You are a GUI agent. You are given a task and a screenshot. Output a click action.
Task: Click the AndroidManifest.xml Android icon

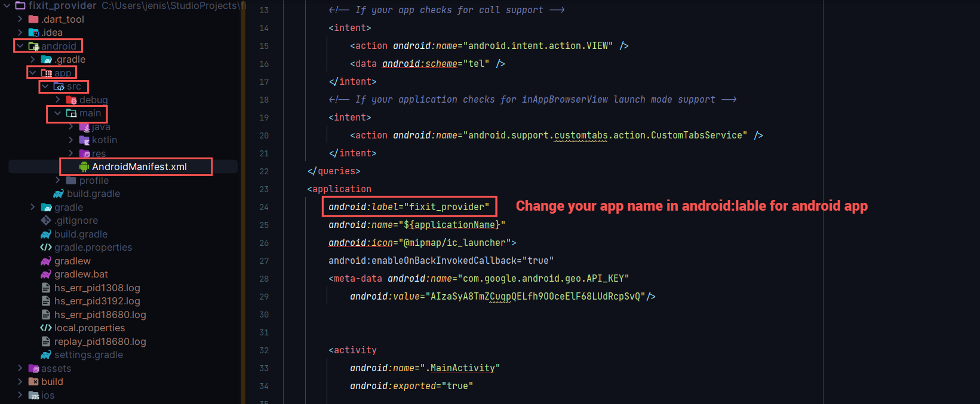tap(84, 167)
